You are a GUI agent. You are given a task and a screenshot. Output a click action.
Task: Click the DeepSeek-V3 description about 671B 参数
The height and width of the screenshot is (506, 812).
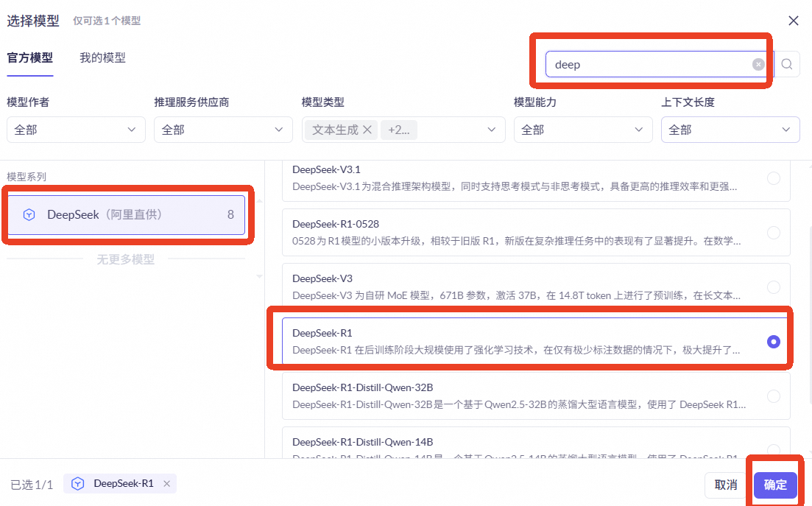[x=516, y=295]
